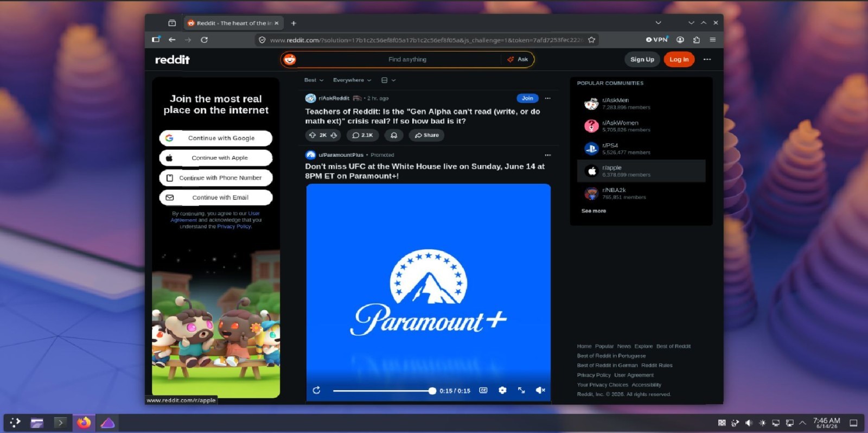Screen dimensions: 868x433
Task: Open the terminal from the taskbar
Action: tap(60, 423)
